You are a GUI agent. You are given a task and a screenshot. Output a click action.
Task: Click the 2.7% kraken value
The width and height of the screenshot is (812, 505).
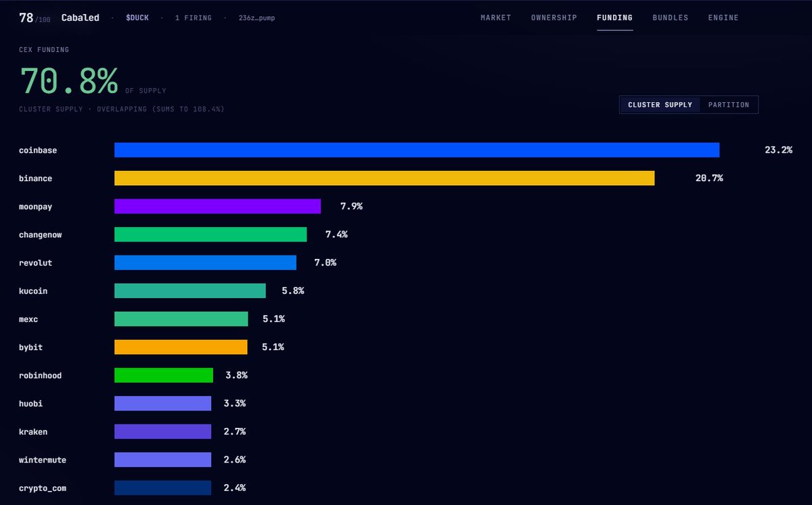point(234,431)
